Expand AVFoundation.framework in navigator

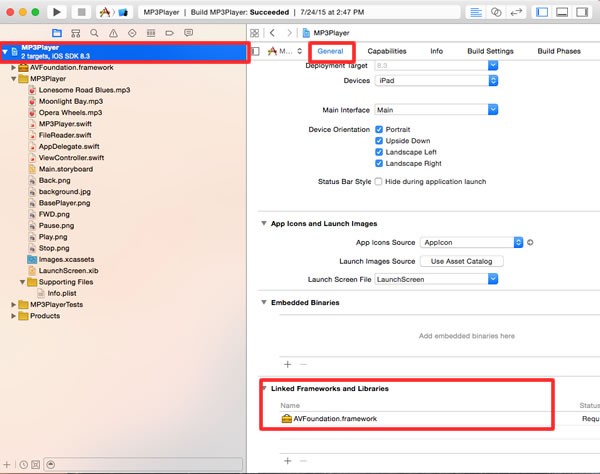pos(13,67)
